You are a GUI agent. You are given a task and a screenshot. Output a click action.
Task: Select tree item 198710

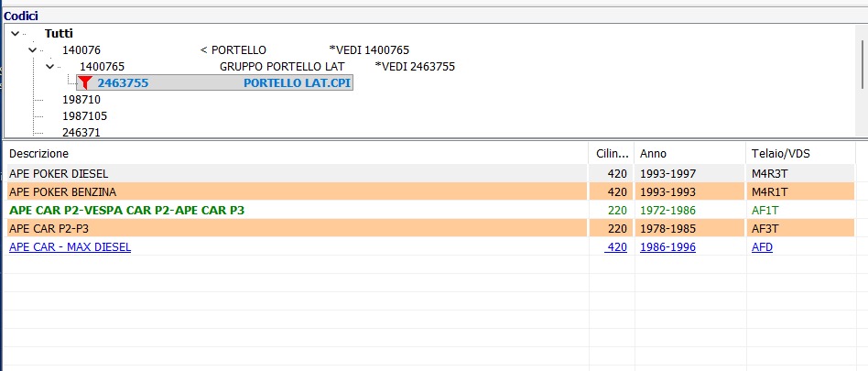81,100
